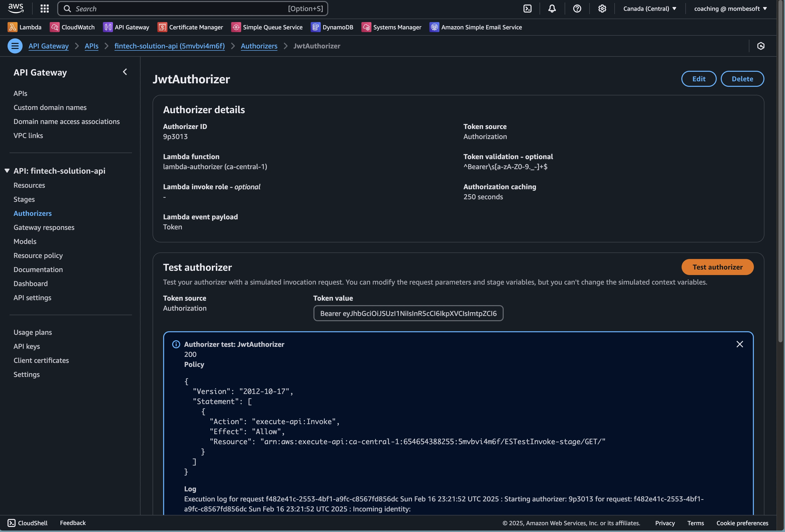
Task: Click Feedback in the footer
Action: (x=73, y=523)
